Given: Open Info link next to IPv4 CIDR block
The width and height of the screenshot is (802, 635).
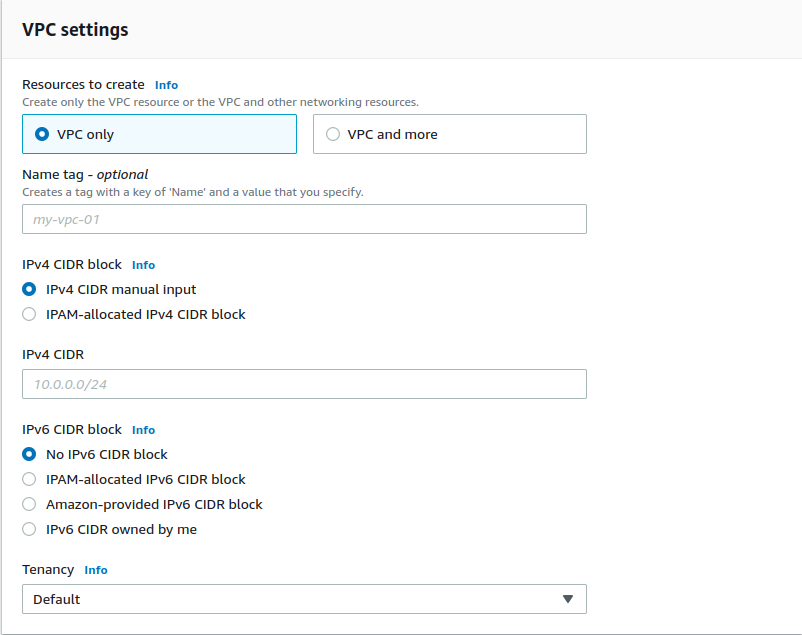Looking at the screenshot, I should pos(143,265).
